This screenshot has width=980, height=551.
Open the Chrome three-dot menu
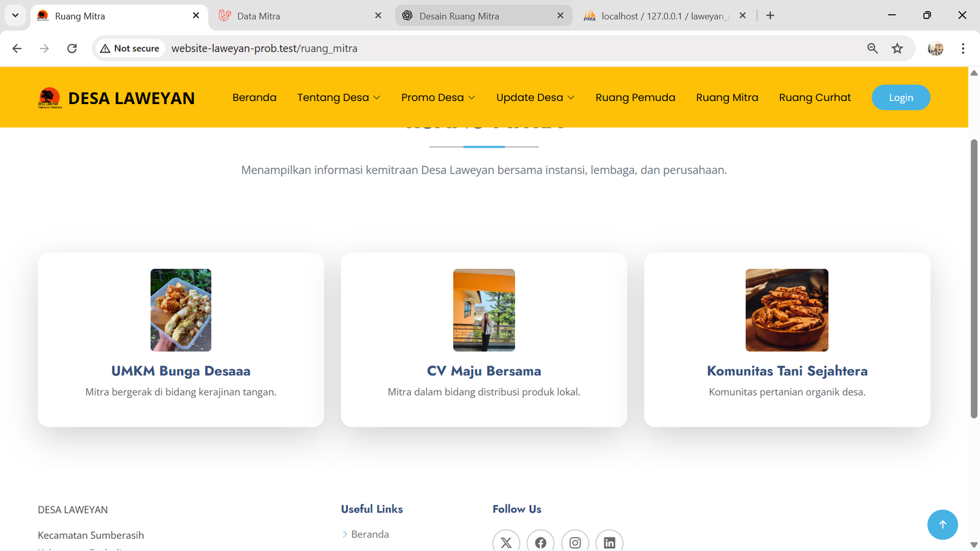click(x=963, y=48)
